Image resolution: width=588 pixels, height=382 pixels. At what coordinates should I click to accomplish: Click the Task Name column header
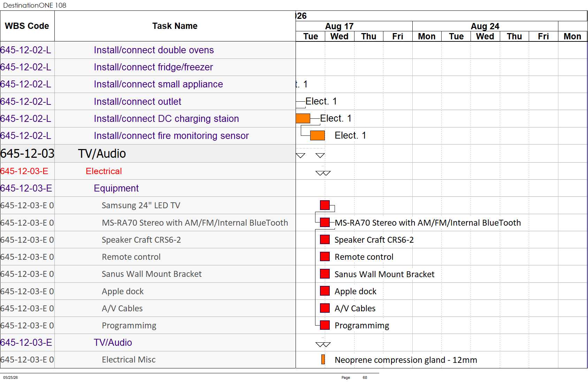pos(175,26)
